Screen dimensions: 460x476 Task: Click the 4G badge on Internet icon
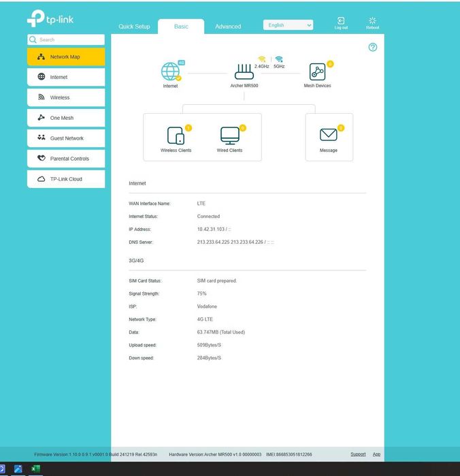[x=181, y=63]
